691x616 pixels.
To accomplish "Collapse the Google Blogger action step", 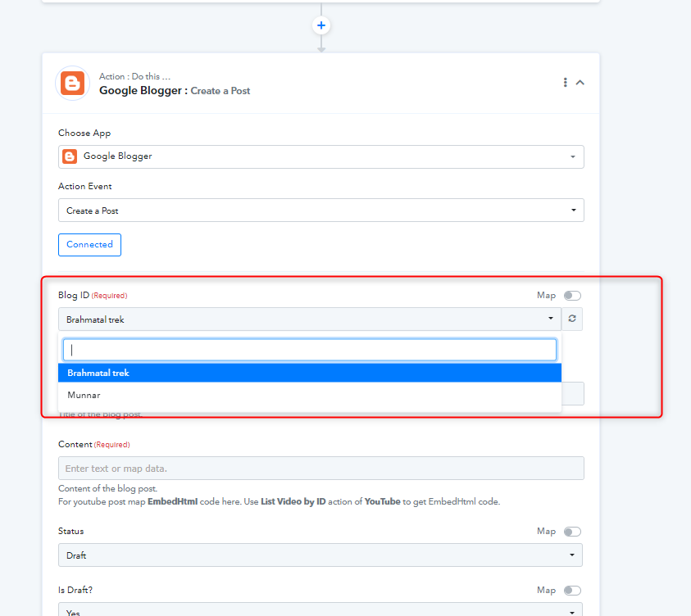I will [580, 83].
